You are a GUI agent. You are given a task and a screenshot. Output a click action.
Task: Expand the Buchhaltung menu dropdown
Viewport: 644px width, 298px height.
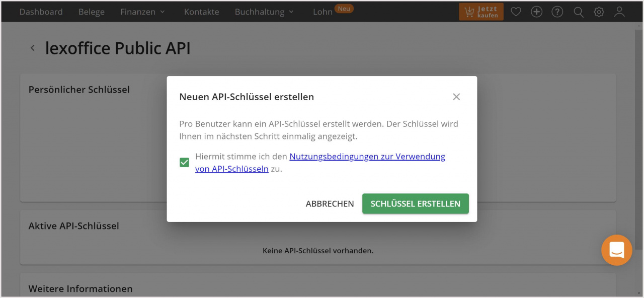(265, 12)
